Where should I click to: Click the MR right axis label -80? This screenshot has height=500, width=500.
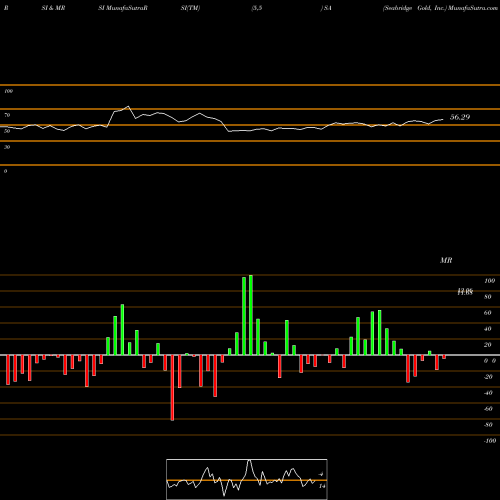(x=488, y=425)
